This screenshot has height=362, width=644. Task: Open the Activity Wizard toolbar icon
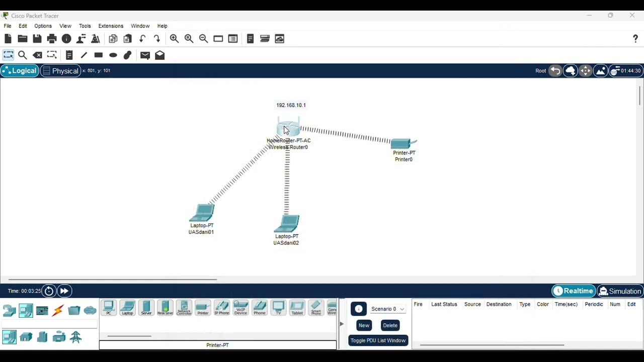[x=96, y=39]
